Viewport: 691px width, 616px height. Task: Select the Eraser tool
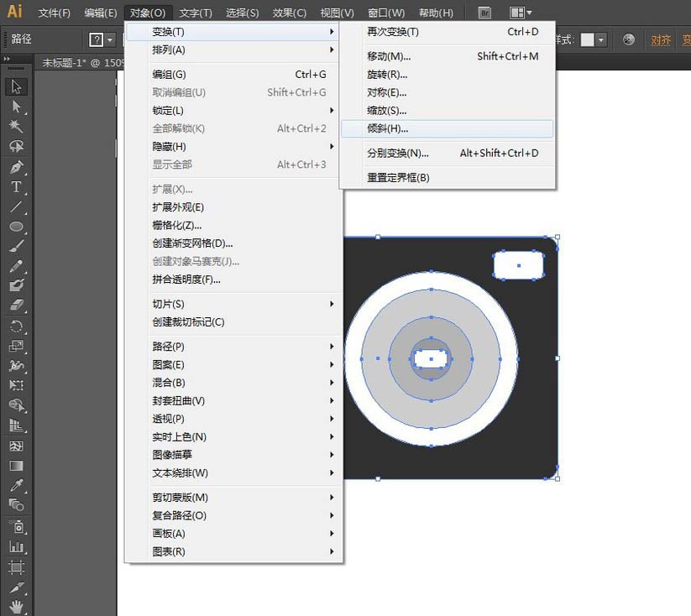tap(16, 305)
